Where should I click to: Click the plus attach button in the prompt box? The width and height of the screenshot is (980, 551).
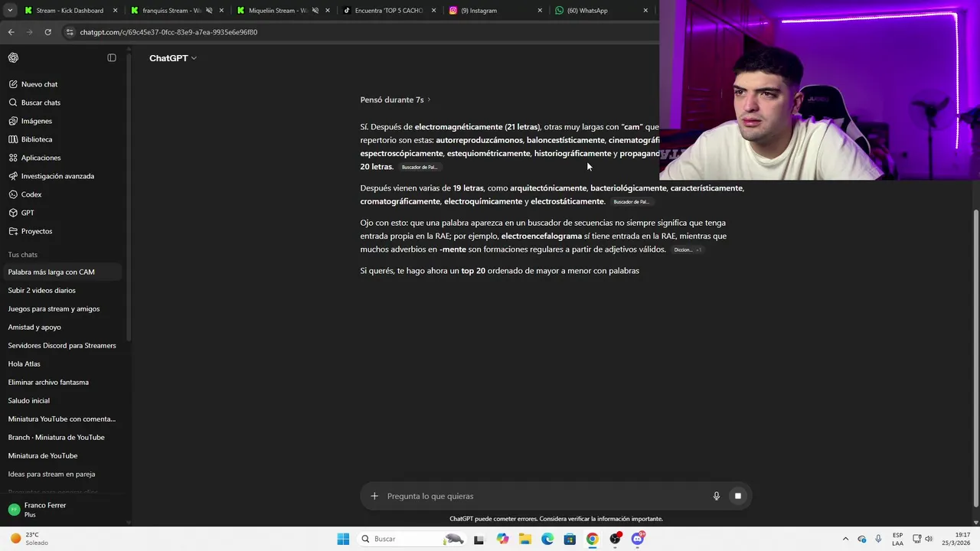[x=374, y=496]
